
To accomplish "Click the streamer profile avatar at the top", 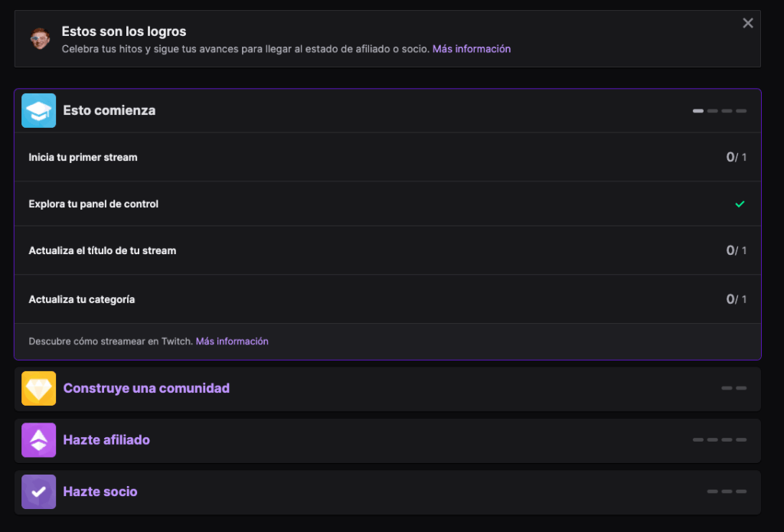I will [37, 38].
